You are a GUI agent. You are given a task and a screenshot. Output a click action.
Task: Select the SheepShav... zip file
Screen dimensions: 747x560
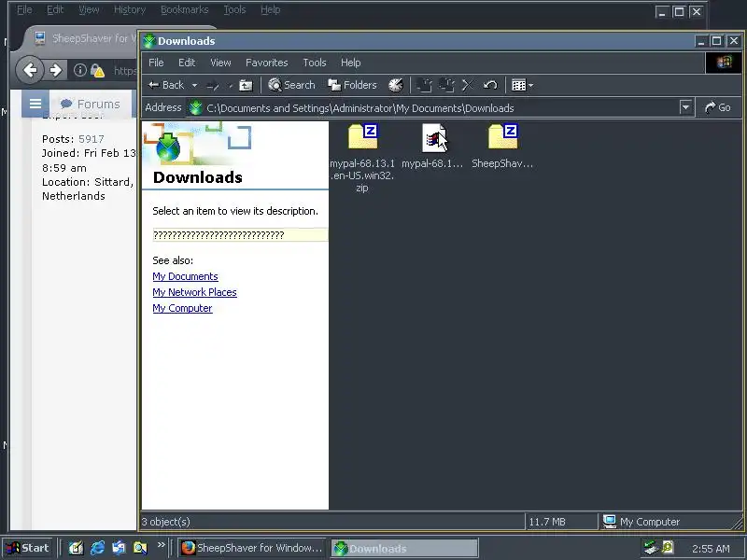502,147
